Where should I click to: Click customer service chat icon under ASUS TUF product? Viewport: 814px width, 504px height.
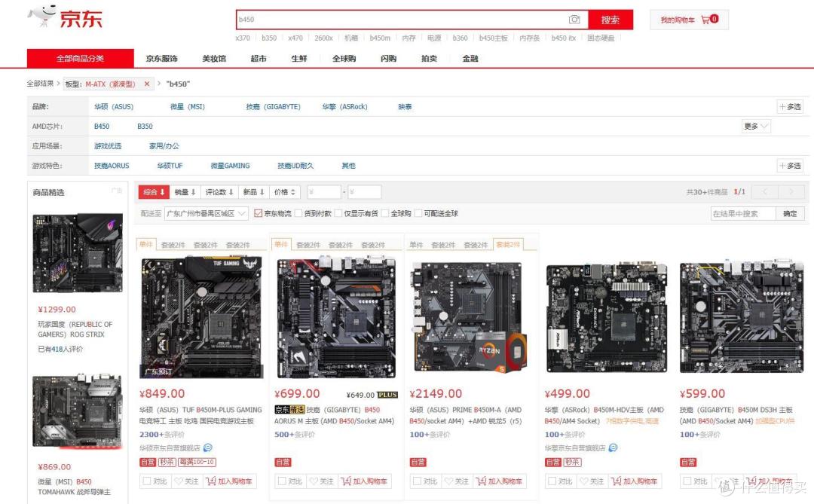click(208, 447)
